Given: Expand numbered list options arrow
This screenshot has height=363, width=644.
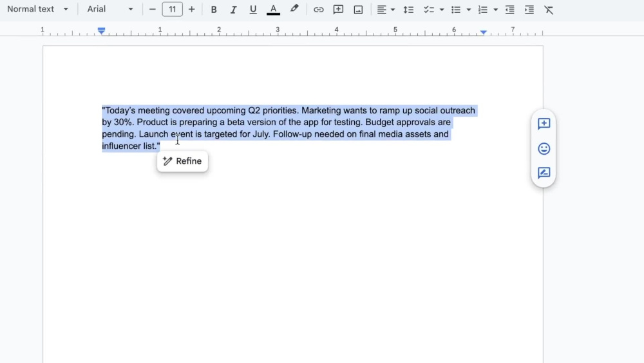Looking at the screenshot, I should [496, 10].
